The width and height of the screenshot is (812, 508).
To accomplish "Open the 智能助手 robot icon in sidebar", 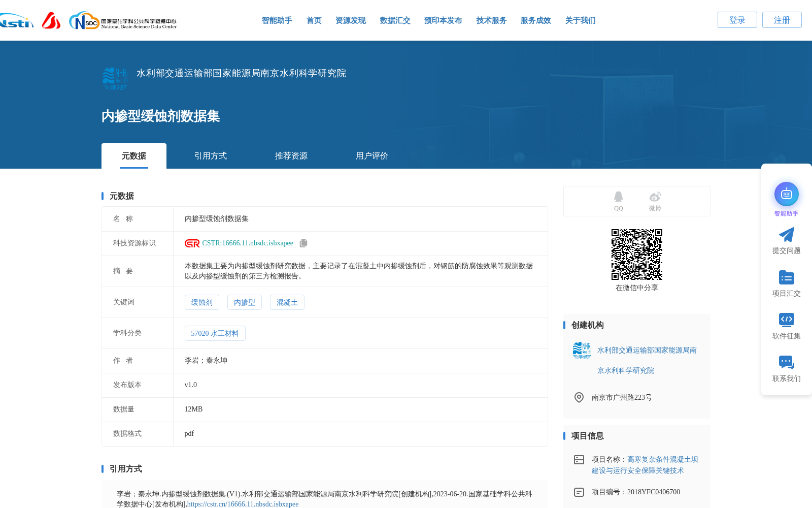I will point(786,194).
